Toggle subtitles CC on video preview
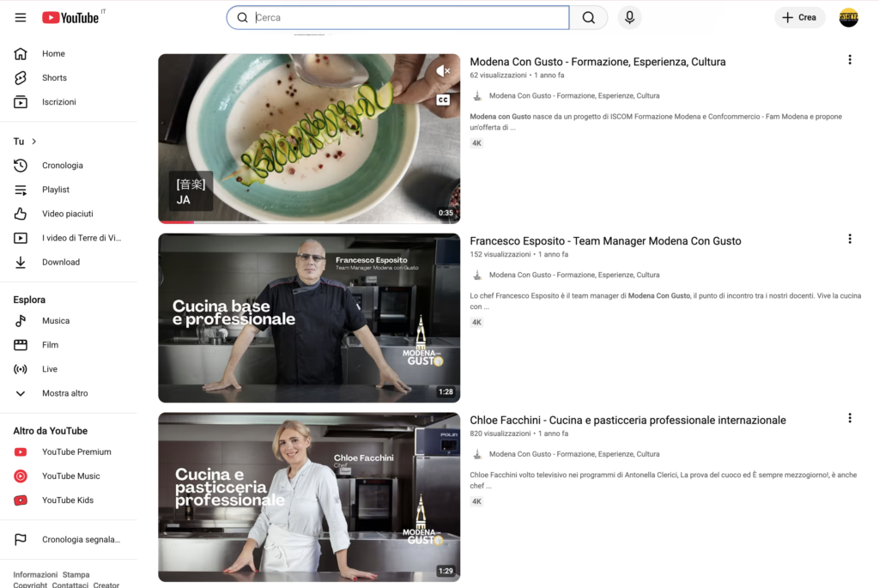879x588 pixels. 443,100
